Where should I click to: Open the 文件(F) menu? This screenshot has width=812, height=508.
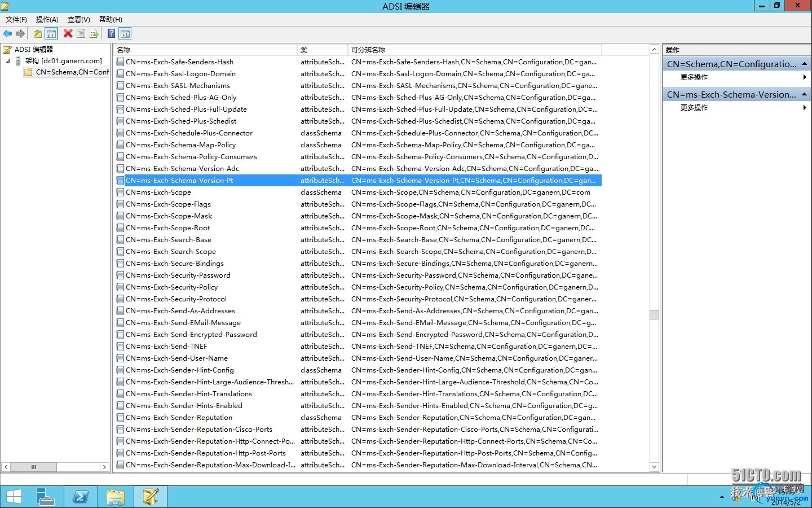[x=16, y=19]
